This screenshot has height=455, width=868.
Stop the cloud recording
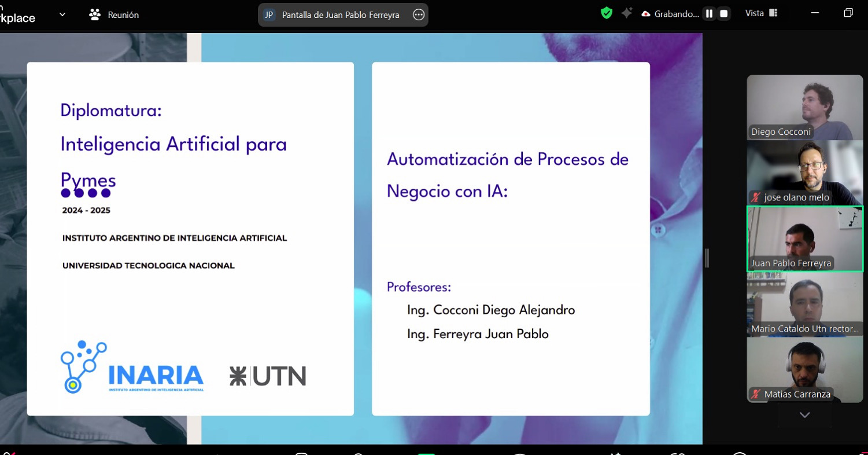click(723, 14)
